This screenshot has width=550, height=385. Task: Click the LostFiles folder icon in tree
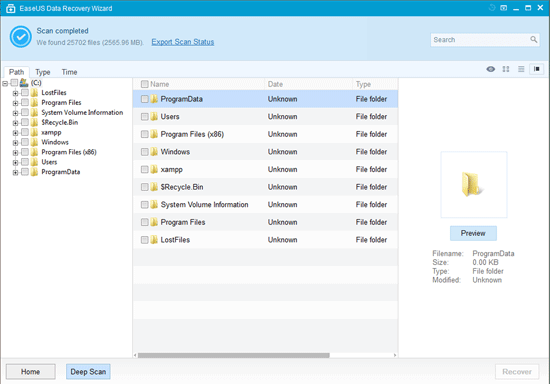(x=34, y=93)
